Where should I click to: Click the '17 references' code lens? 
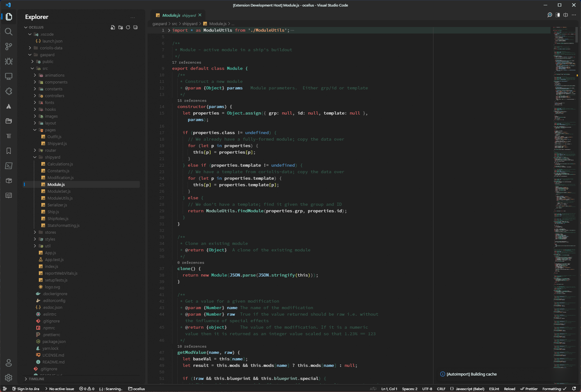[186, 62]
